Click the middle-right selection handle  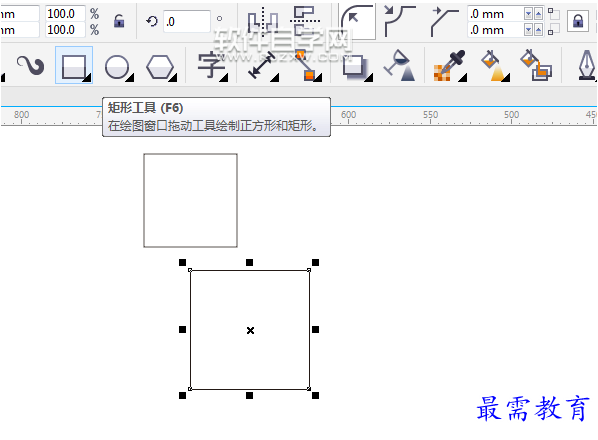315,329
